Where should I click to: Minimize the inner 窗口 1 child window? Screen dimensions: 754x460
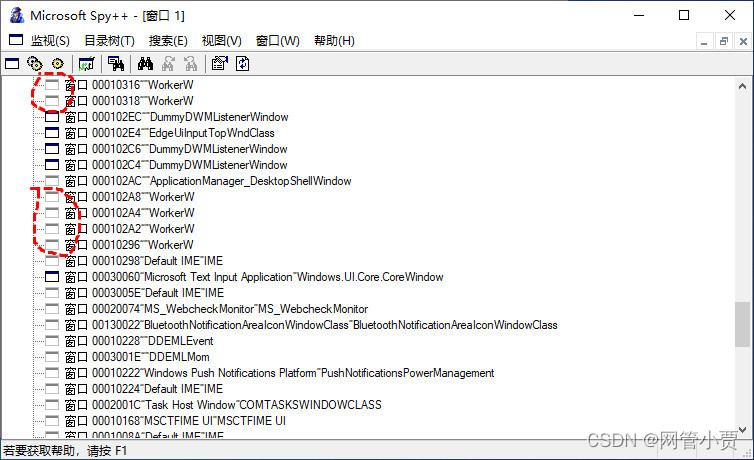[704, 41]
